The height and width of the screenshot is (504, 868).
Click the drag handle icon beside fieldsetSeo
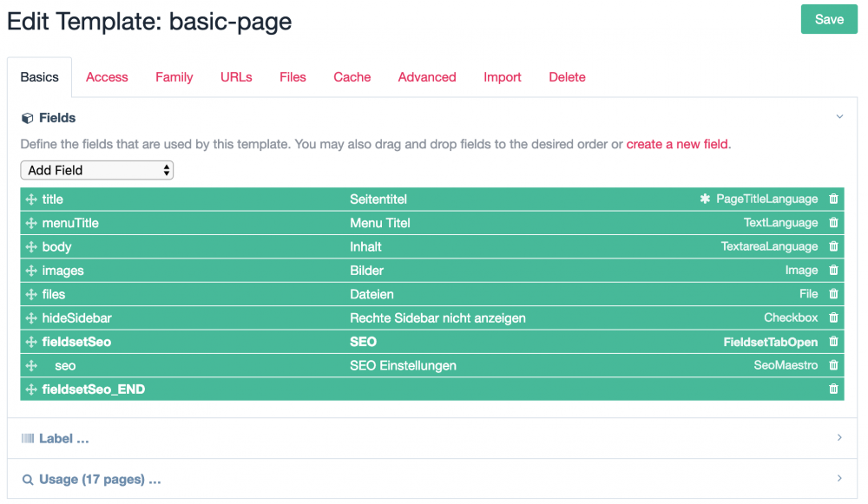pos(32,342)
